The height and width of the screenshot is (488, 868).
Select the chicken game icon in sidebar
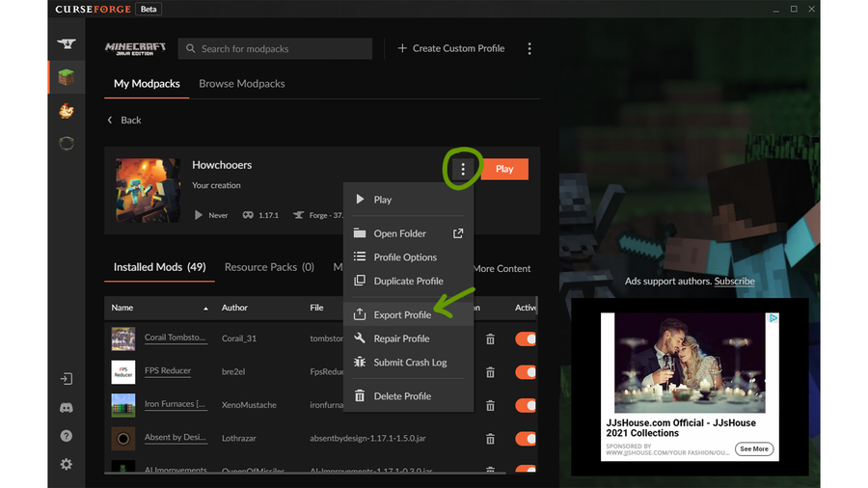(x=67, y=111)
